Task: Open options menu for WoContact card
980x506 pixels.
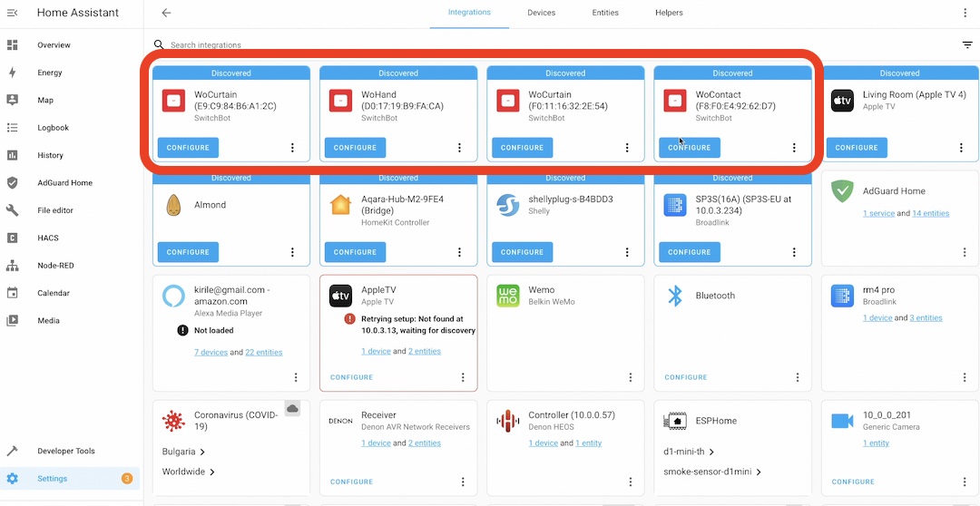Action: point(794,148)
